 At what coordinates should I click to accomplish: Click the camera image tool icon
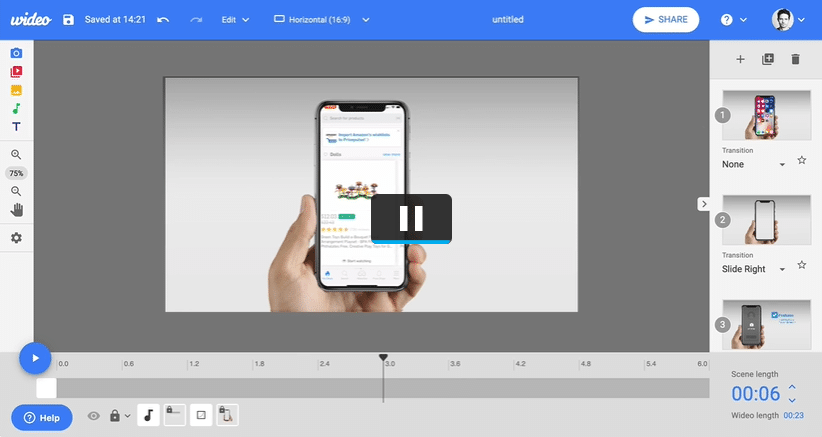tap(16, 53)
